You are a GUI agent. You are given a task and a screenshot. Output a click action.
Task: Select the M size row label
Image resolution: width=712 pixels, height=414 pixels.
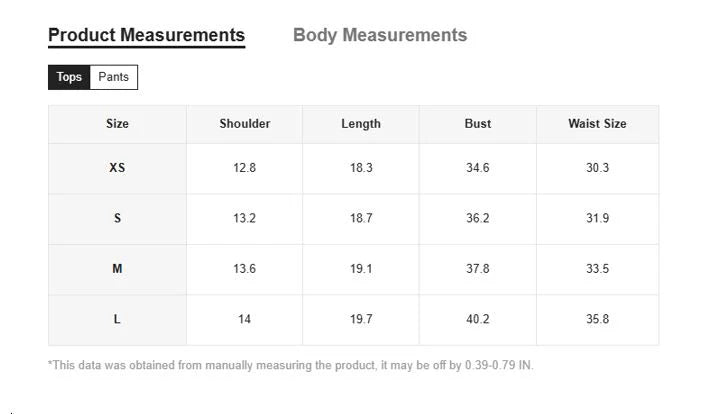coord(117,269)
